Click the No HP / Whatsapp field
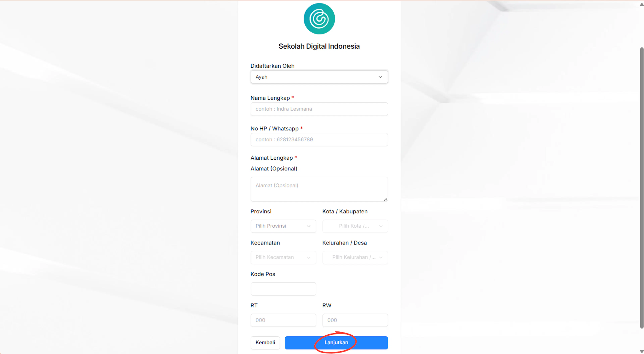This screenshot has height=354, width=644. click(319, 139)
